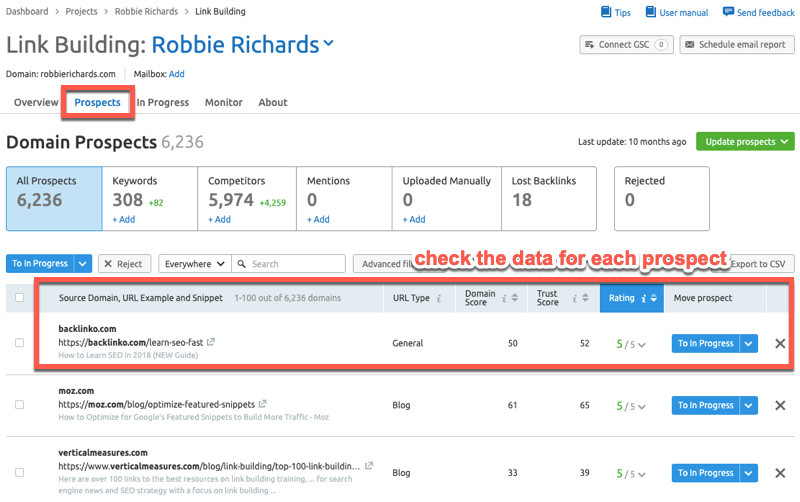Open external link icon for moz.com URL

[262, 404]
